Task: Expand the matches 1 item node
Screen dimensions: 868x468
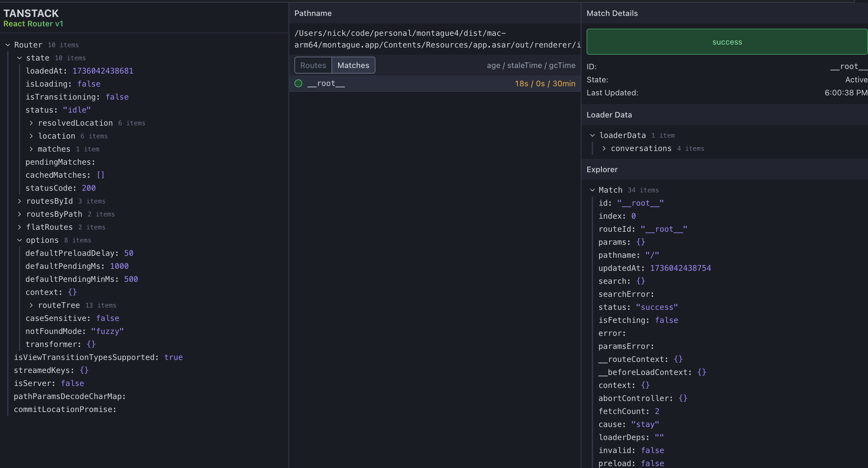Action: (x=31, y=149)
